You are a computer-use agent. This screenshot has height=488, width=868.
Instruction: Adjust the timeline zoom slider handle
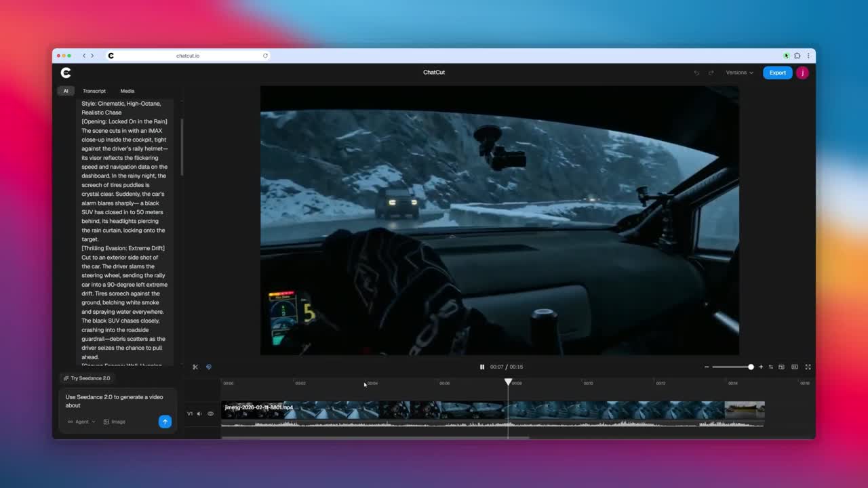tap(751, 367)
